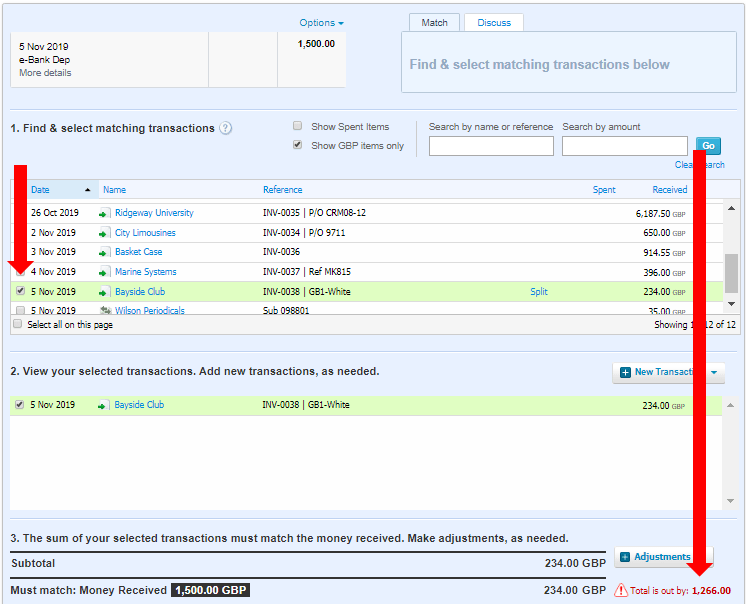Click the help icon beside Find & select heading

(226, 128)
